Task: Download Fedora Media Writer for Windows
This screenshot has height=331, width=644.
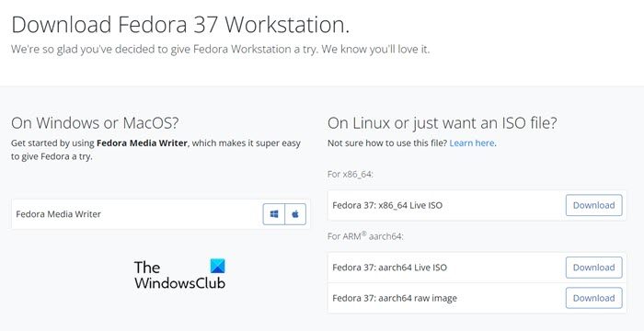Action: pos(274,214)
